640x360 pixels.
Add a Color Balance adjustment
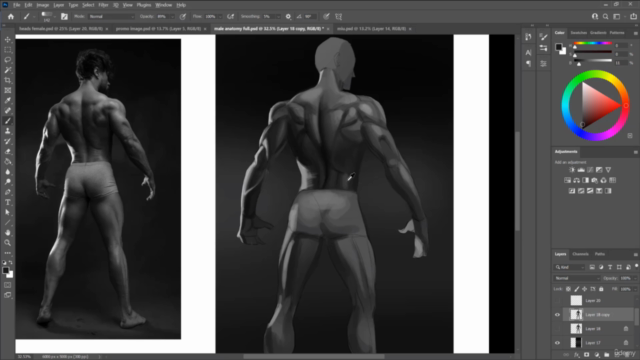[x=576, y=180]
